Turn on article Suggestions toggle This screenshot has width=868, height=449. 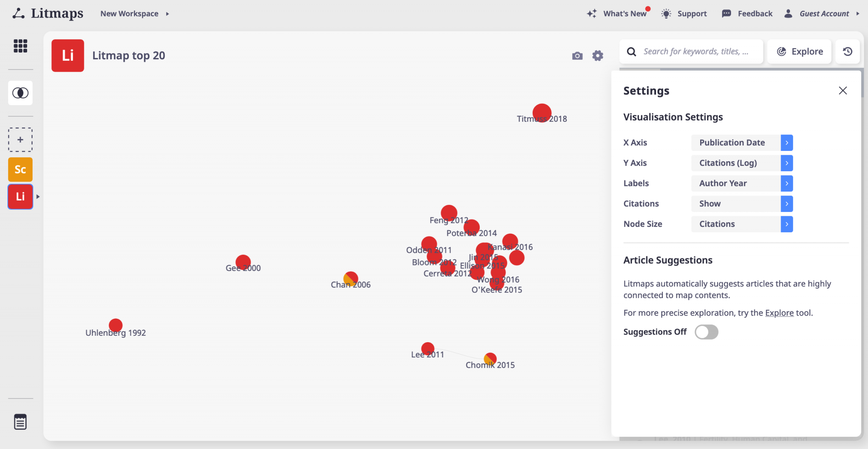(x=706, y=332)
